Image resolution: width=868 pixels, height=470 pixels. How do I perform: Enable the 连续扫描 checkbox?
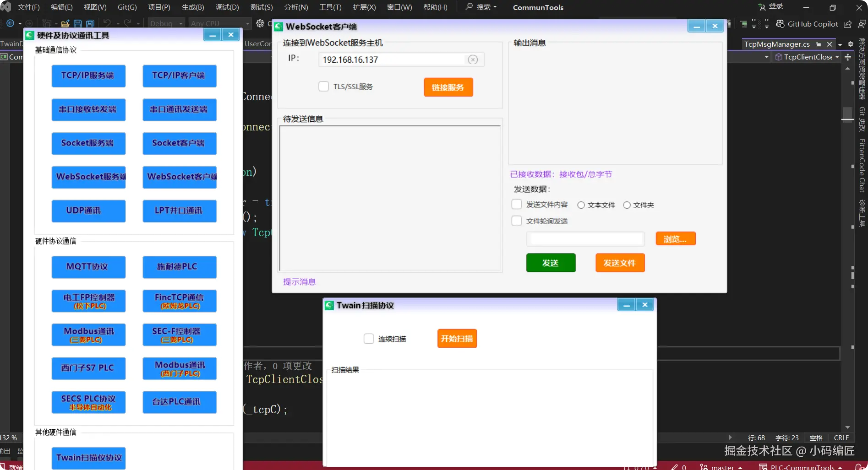(x=369, y=339)
